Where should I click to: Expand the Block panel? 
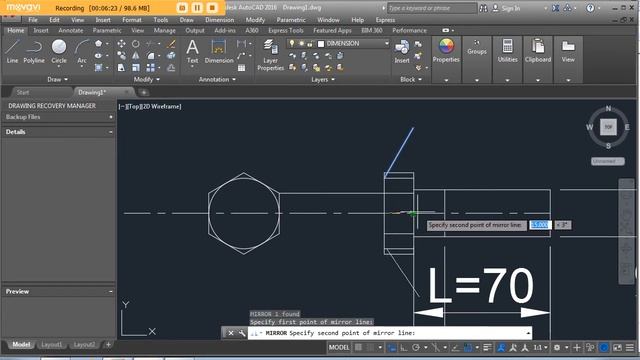(411, 79)
